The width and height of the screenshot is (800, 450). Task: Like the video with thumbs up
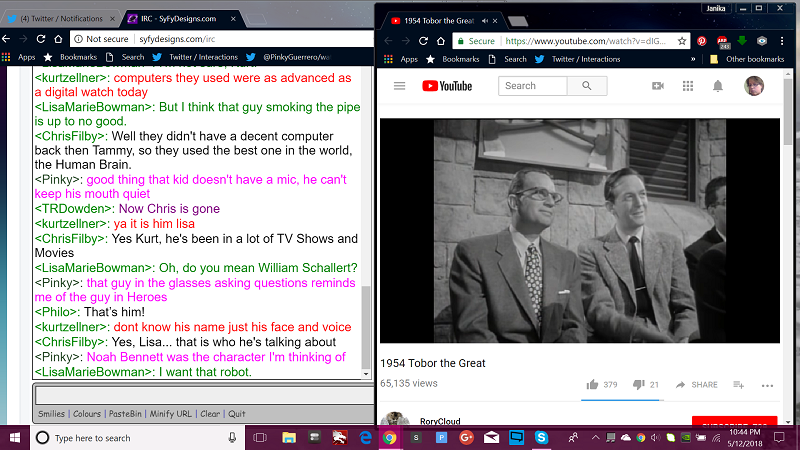pos(592,385)
